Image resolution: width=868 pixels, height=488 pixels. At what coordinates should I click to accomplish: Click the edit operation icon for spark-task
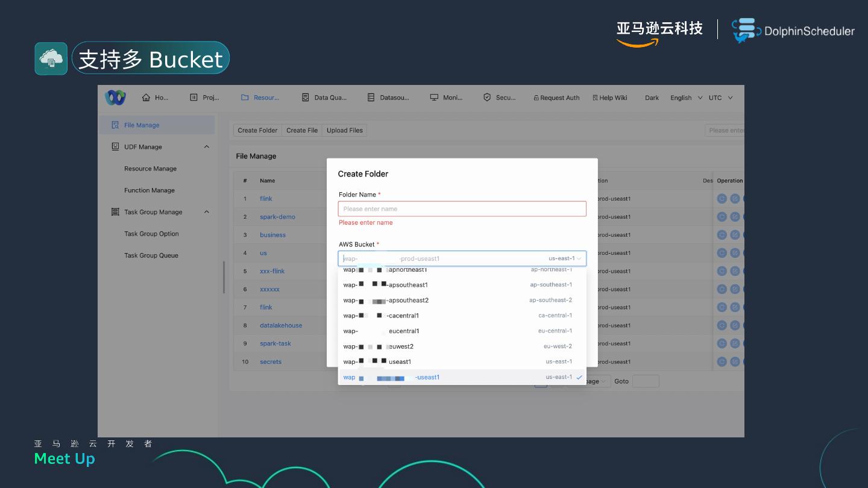[x=735, y=343]
